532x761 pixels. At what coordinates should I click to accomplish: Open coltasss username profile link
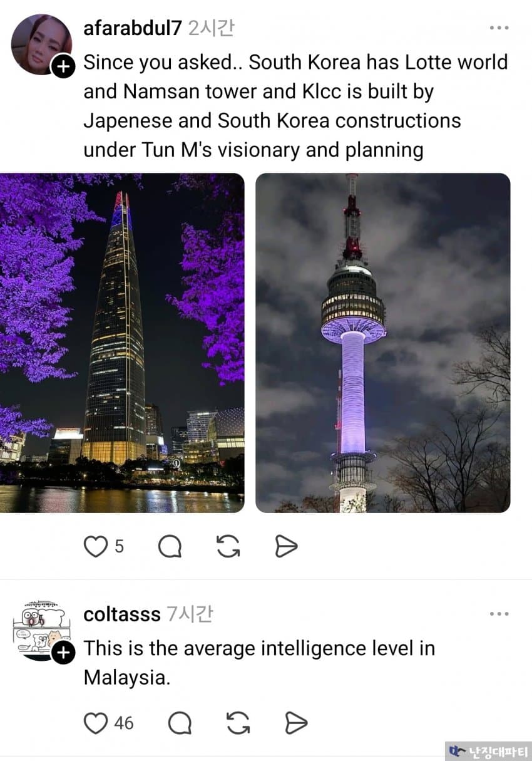coord(122,614)
